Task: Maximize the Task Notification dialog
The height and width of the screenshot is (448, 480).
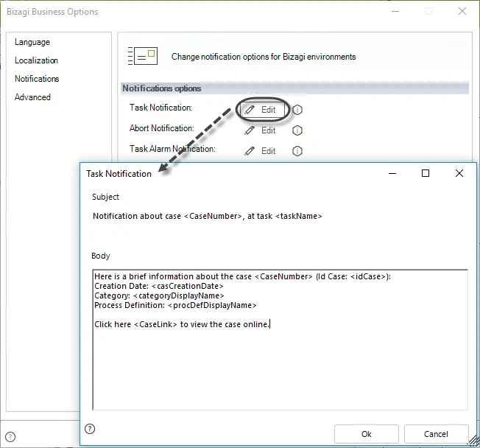Action: [x=426, y=173]
